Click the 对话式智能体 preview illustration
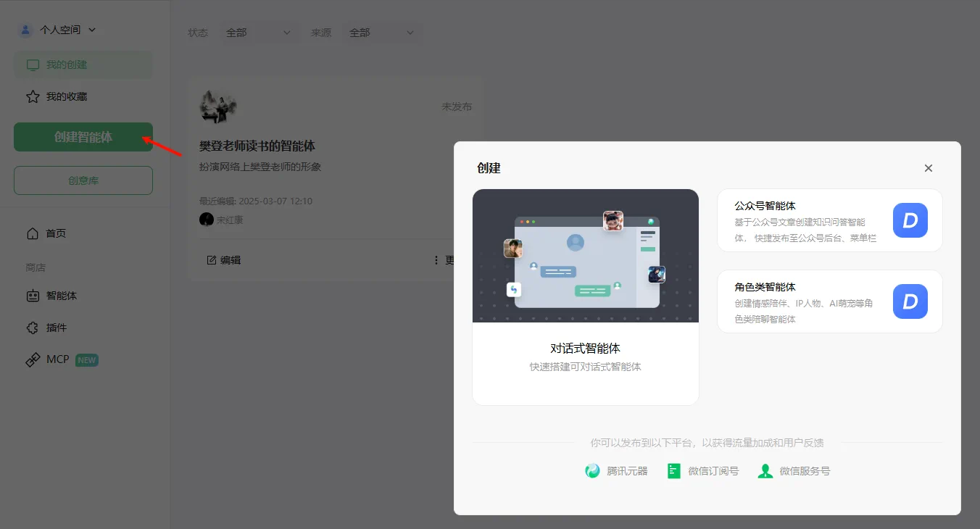Image resolution: width=980 pixels, height=529 pixels. coord(586,256)
